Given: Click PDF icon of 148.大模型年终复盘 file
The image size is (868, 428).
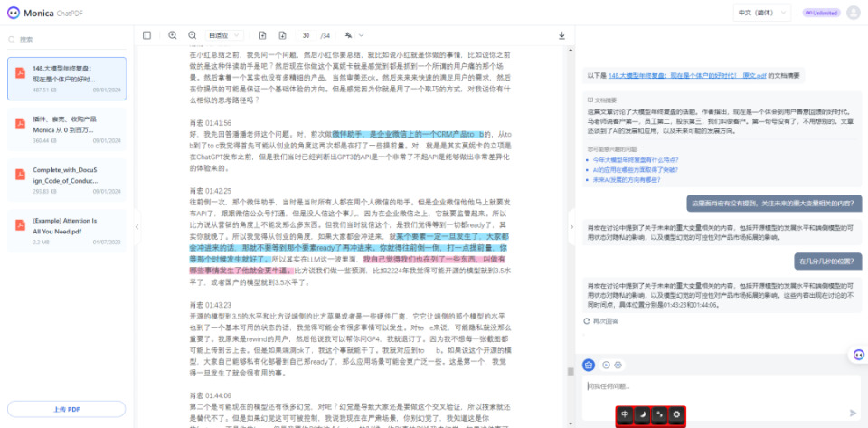Looking at the screenshot, I should pyautogui.click(x=21, y=73).
